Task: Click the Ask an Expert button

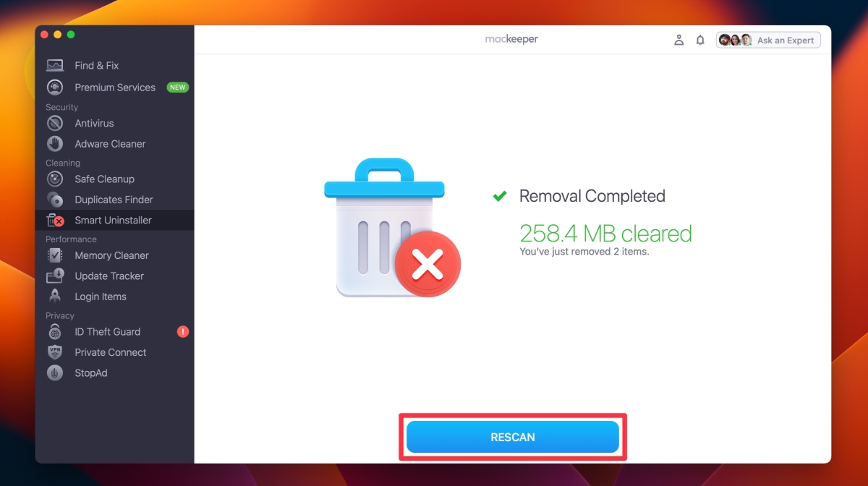Action: 768,40
